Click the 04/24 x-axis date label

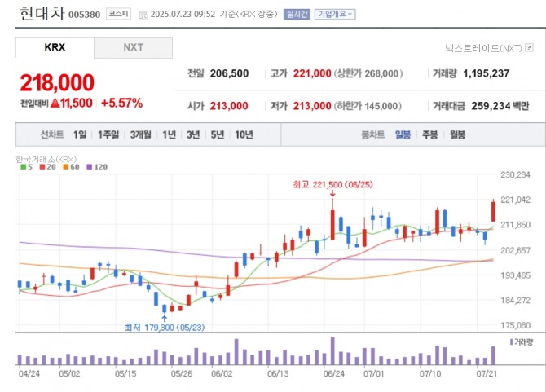coord(29,374)
